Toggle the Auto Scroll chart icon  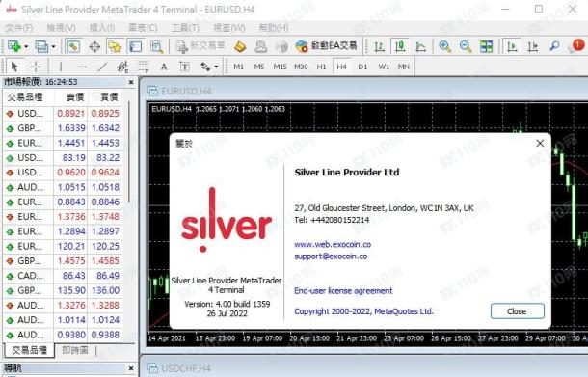[512, 46]
